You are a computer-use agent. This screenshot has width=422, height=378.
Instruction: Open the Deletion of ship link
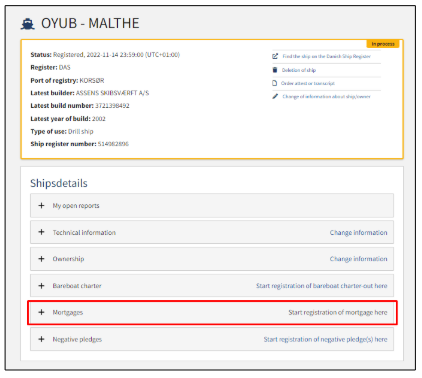coord(299,70)
